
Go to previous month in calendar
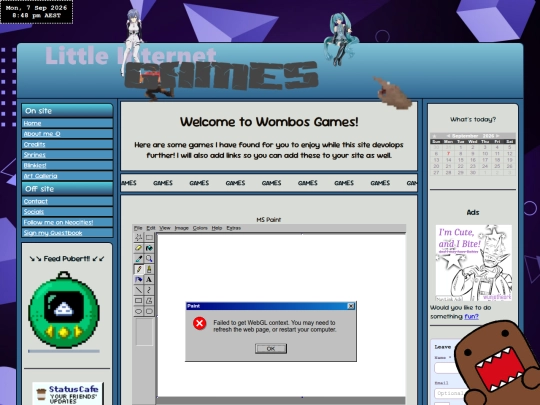[x=448, y=136]
